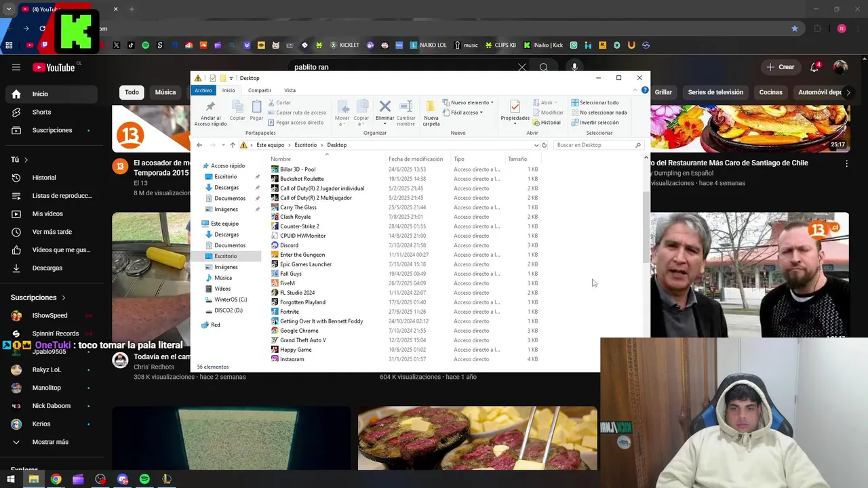Click the Cortar scissors command
The width and height of the screenshot is (868, 488).
click(x=279, y=102)
